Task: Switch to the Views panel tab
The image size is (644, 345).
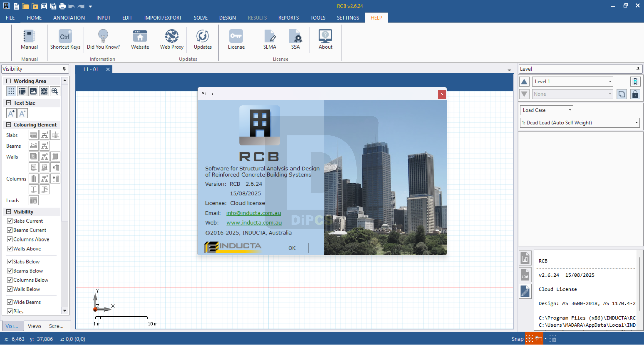Action: pyautogui.click(x=35, y=326)
